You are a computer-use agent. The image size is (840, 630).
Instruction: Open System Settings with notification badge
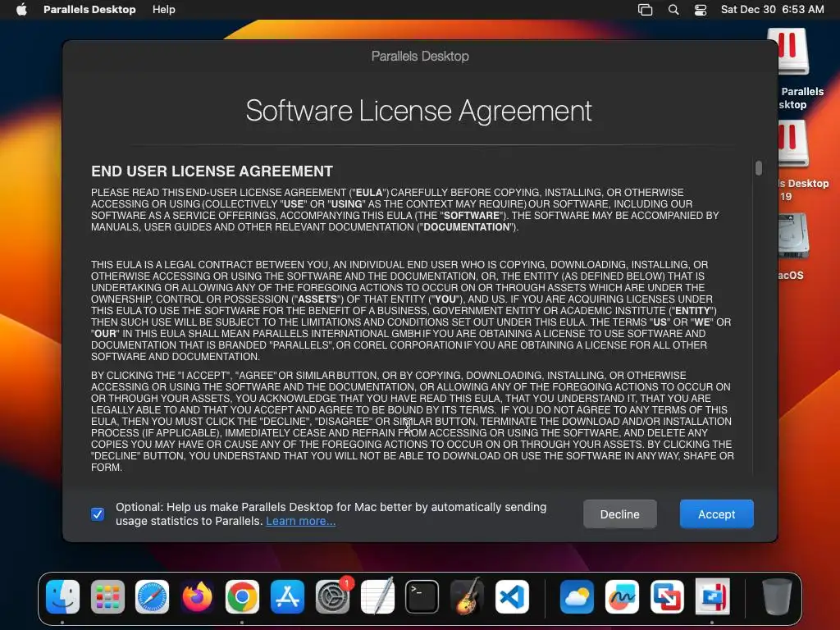click(x=333, y=597)
